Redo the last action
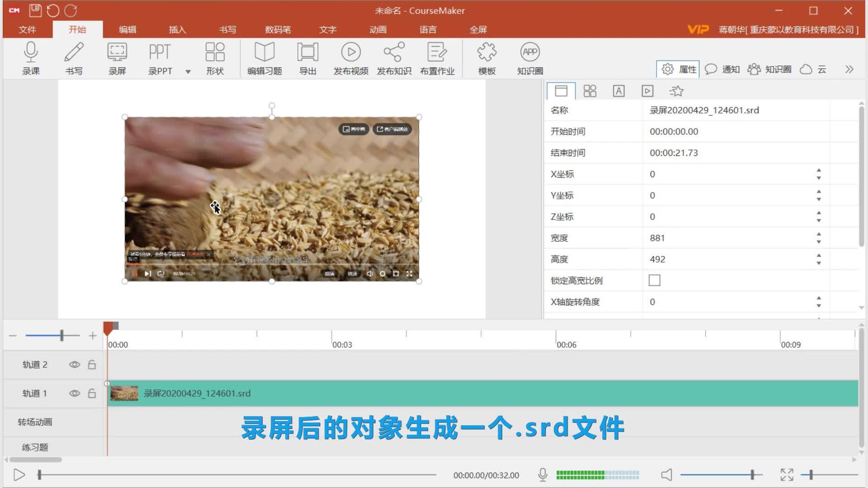The image size is (868, 488). click(71, 10)
